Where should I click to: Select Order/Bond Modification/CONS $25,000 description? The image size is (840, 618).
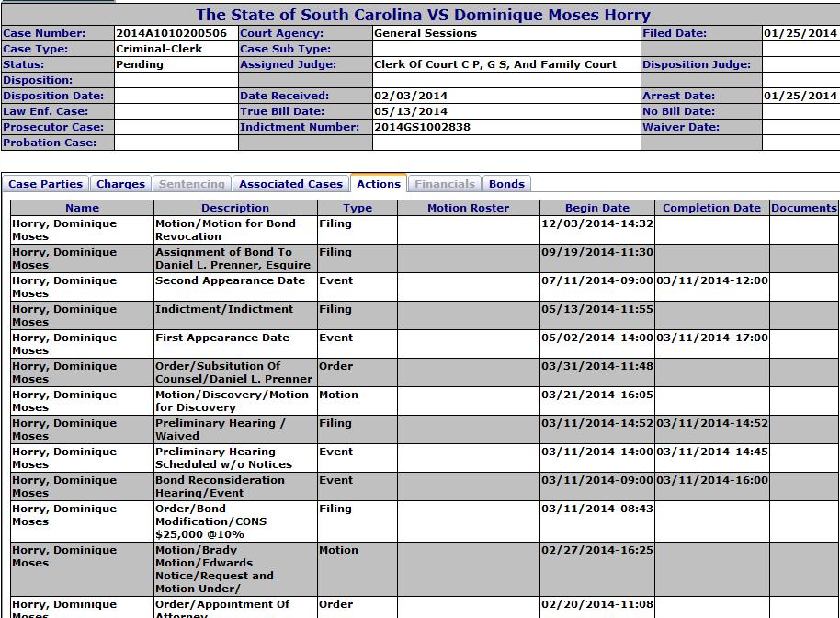click(x=211, y=521)
